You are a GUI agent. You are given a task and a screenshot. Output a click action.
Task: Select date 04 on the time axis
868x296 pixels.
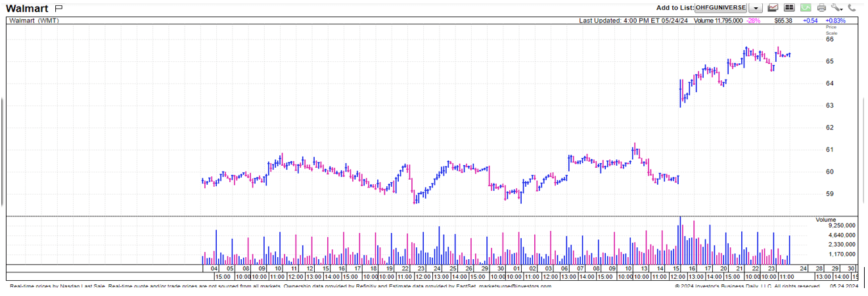click(214, 268)
